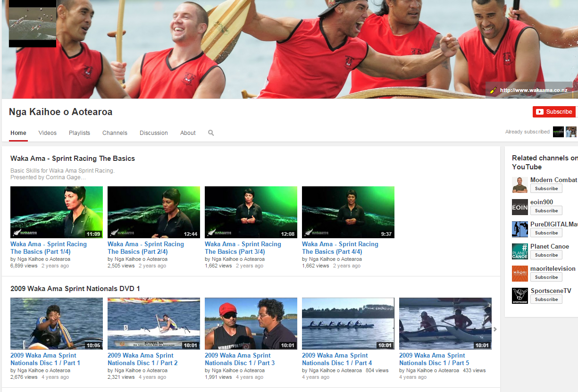Screen dimensions: 578x392
Task: Subscribe to the eoin900 channel
Action: click(x=546, y=211)
